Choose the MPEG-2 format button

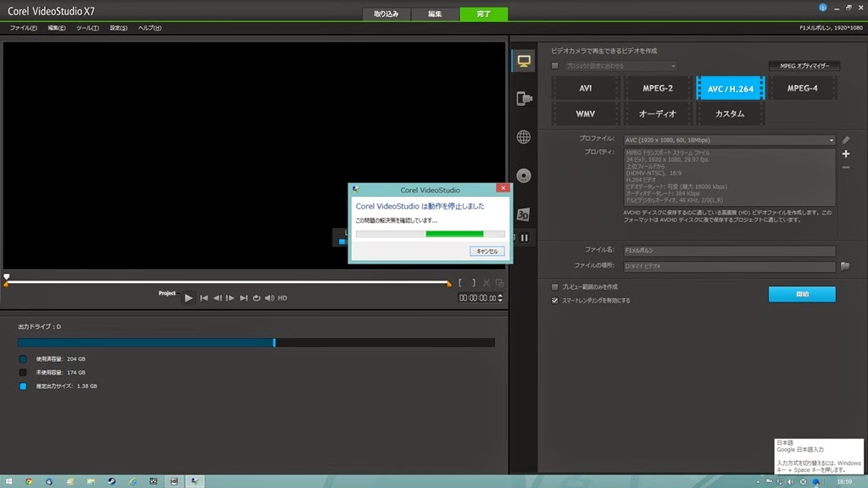point(658,88)
